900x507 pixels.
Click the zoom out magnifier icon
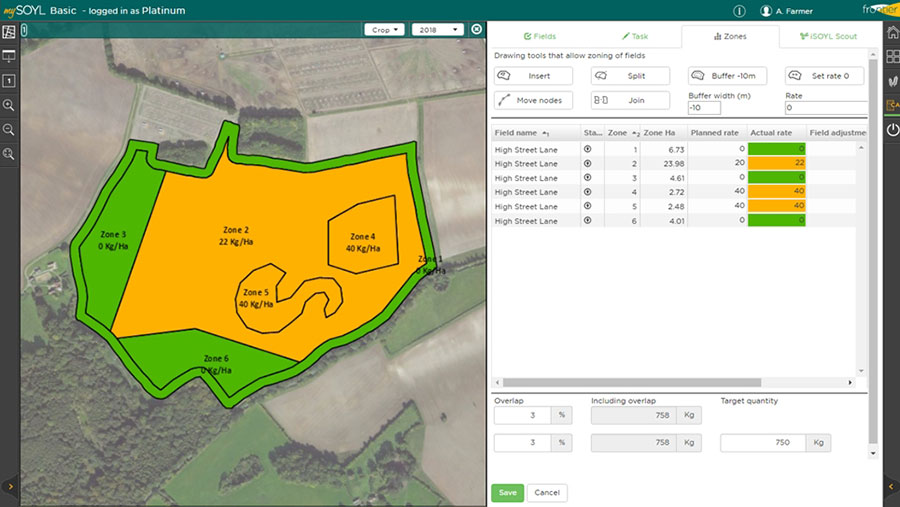click(x=9, y=129)
